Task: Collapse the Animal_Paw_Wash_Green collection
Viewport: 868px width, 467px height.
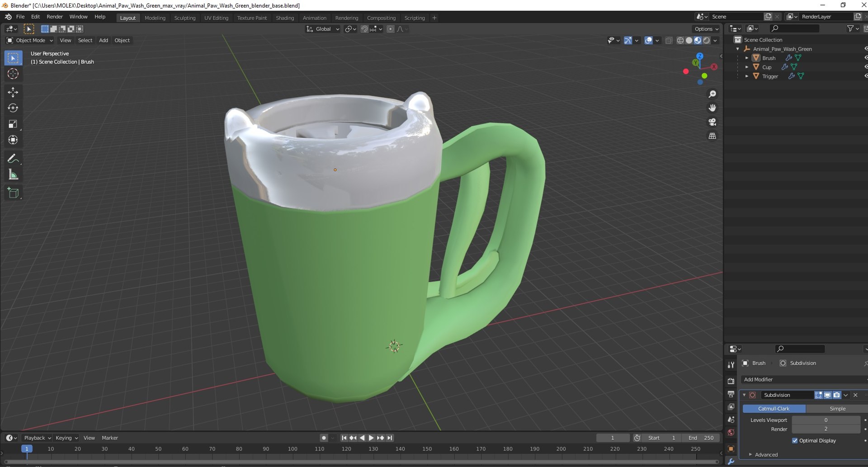Action: [738, 49]
